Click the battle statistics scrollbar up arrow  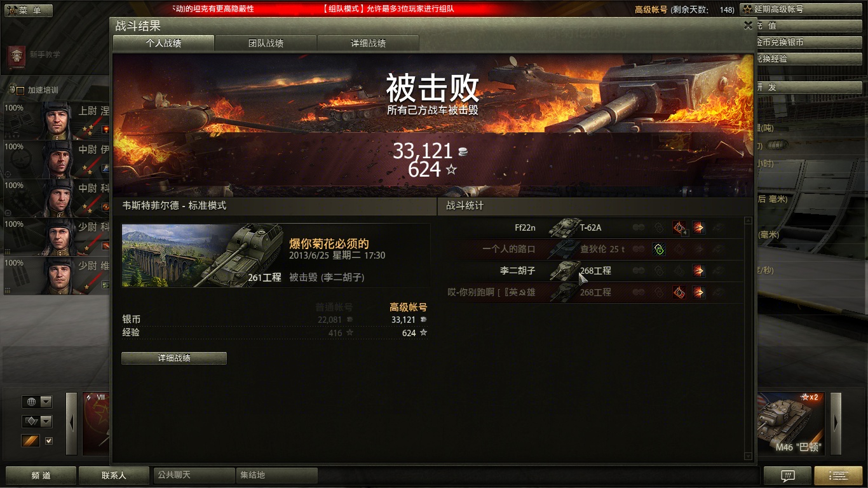click(x=748, y=220)
